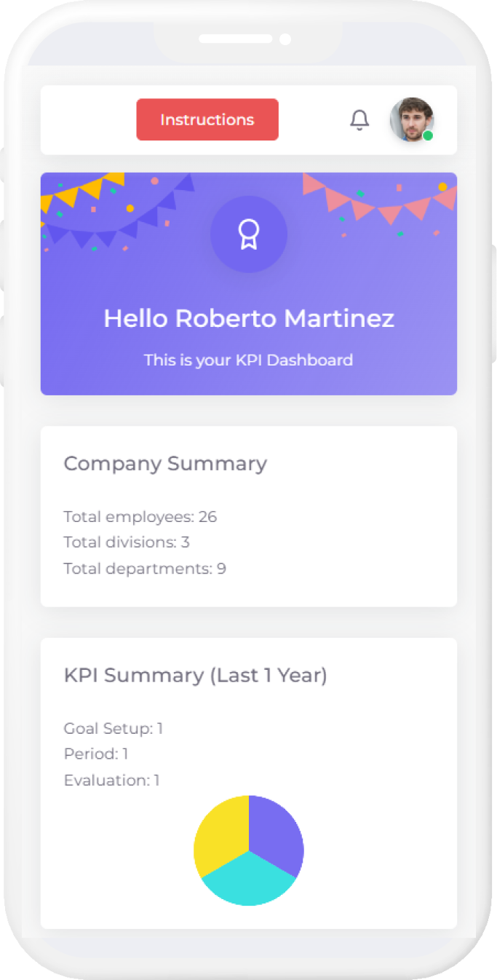Viewport: 497px width, 980px height.
Task: Click the Hello Roberto Martinez greeting
Action: pos(249,318)
